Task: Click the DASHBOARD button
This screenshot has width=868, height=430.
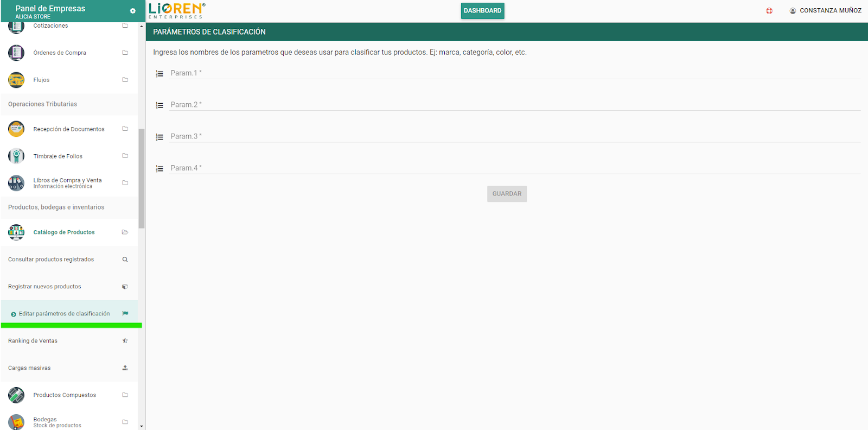Action: coord(482,11)
